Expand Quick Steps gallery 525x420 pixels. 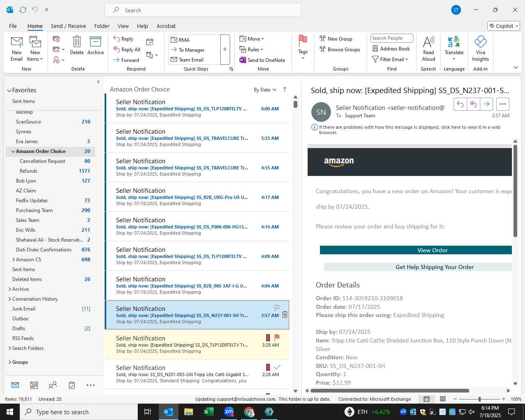pos(225,50)
